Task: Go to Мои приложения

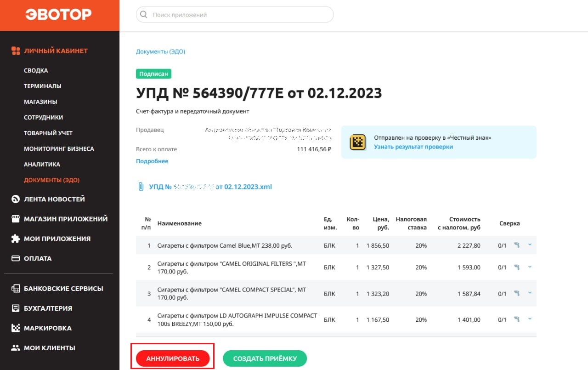Action: [57, 239]
